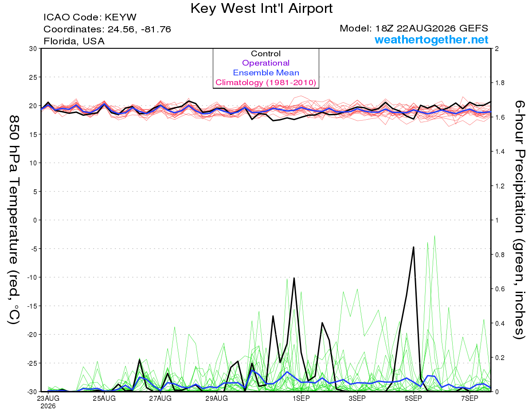Click the Ensemble Mean legend entry
532x411 pixels.
click(266, 73)
